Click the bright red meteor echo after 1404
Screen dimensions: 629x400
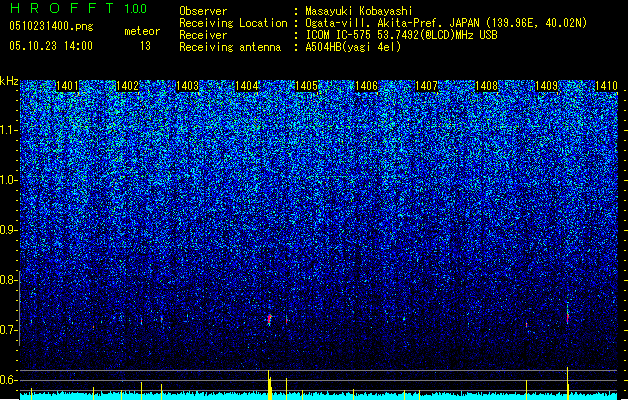pos(270,319)
